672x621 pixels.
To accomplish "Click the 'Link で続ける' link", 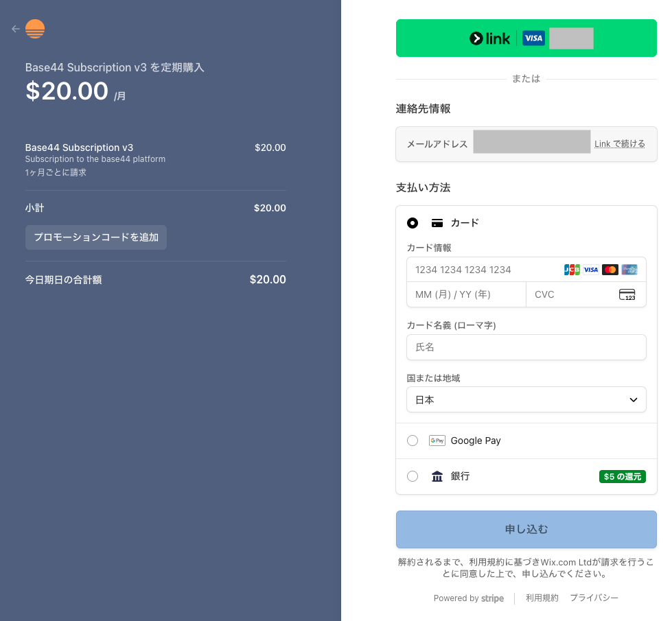I will [x=619, y=144].
